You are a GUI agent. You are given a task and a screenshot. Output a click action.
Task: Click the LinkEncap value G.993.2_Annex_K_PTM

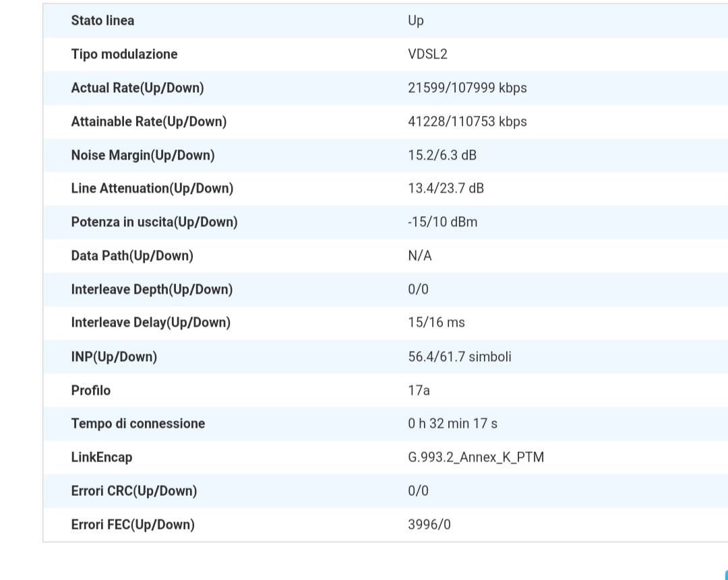click(x=476, y=457)
